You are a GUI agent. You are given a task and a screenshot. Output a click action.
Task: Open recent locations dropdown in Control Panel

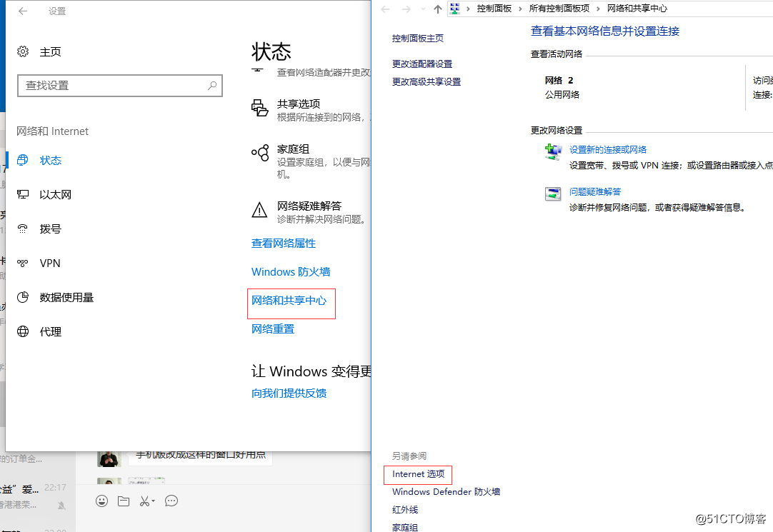pyautogui.click(x=423, y=9)
